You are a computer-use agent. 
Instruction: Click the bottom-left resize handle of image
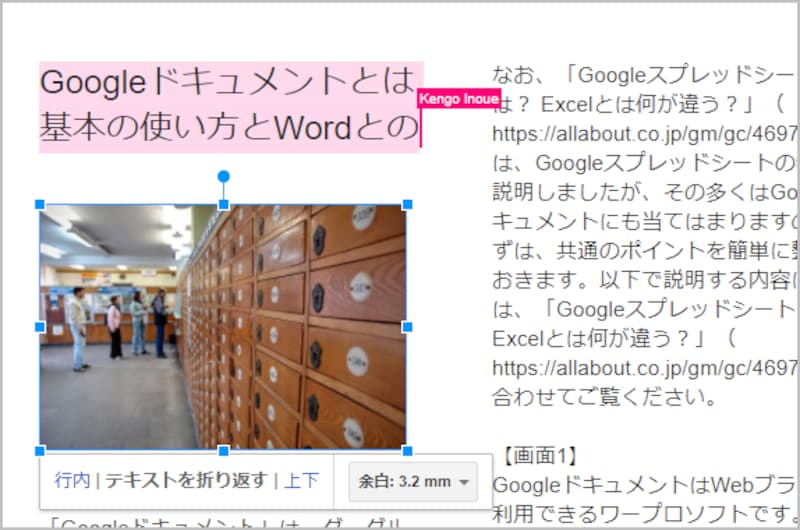40,450
